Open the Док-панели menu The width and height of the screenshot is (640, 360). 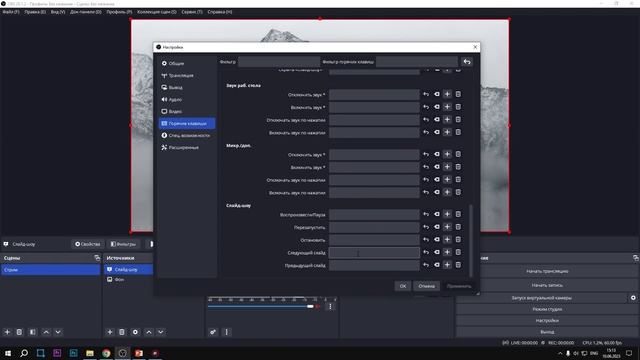coord(86,12)
